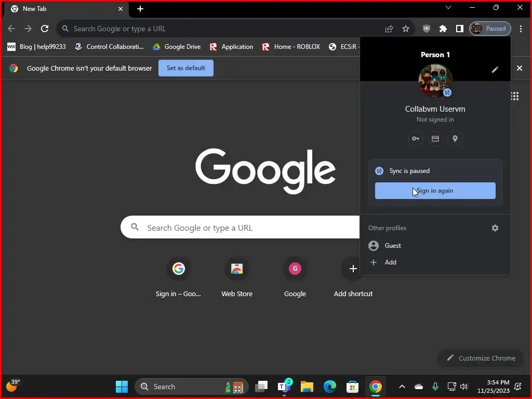The width and height of the screenshot is (532, 399).
Task: Open the uBlock Origin shield extension
Action: (x=427, y=29)
